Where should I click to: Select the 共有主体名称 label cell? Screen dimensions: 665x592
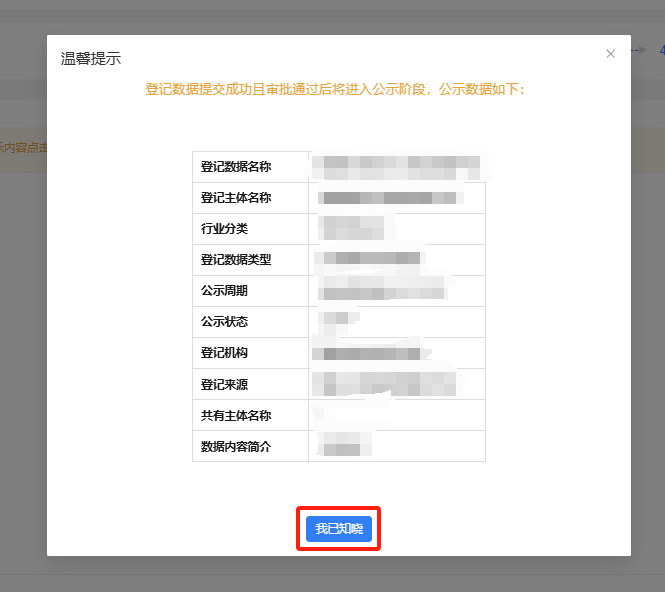click(x=236, y=415)
